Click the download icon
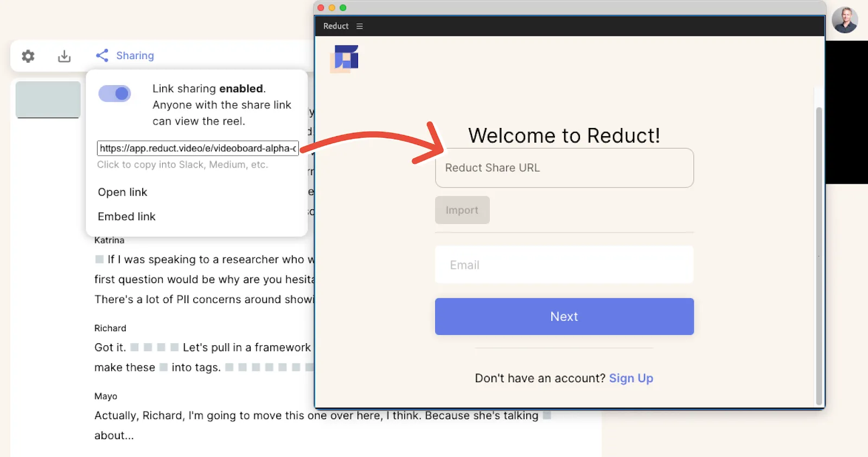868x457 pixels. point(65,56)
